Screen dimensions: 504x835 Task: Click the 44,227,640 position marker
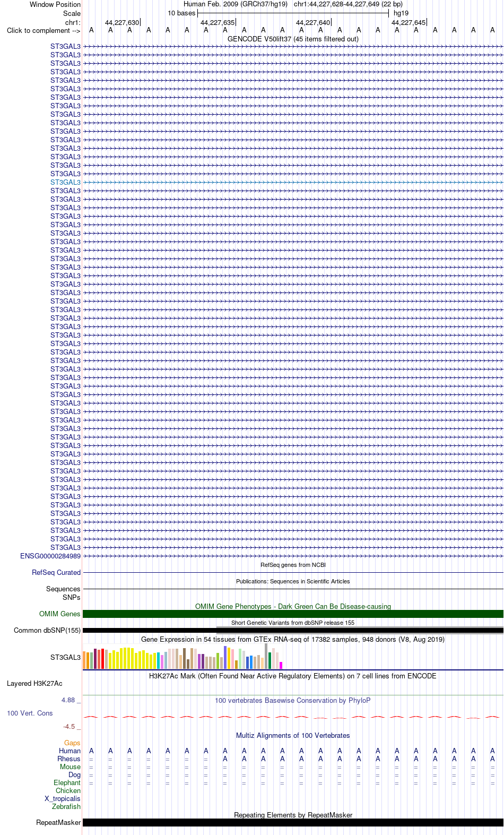313,22
